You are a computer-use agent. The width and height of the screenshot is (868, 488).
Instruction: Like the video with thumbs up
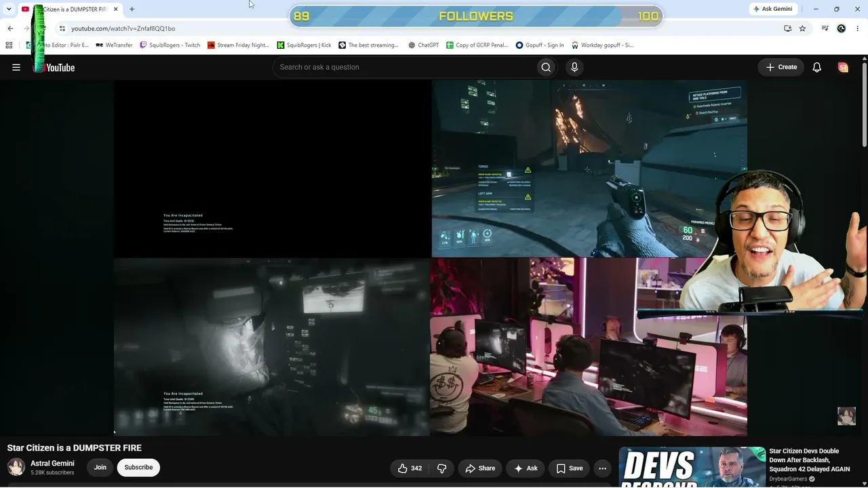(x=410, y=468)
